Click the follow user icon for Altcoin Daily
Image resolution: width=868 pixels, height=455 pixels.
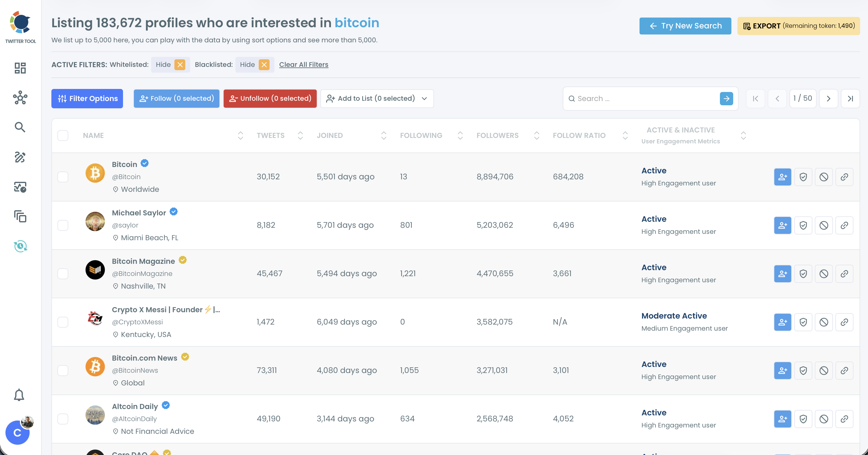pos(782,419)
